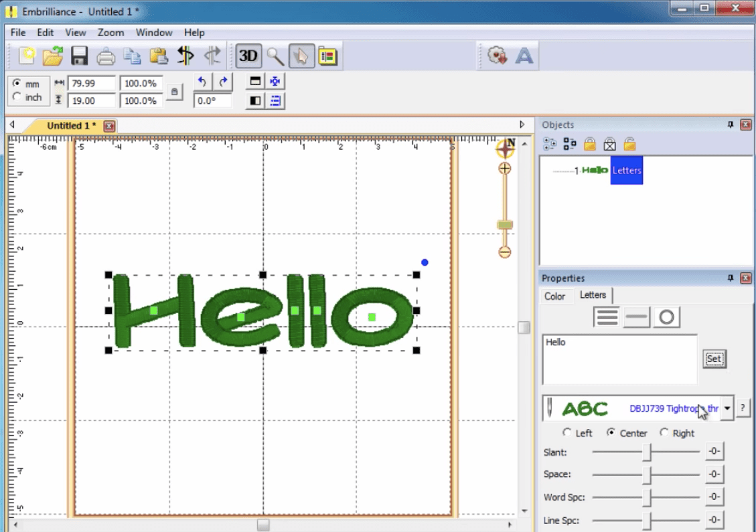Click the width field showing 79.99
This screenshot has height=532, width=756.
click(92, 84)
